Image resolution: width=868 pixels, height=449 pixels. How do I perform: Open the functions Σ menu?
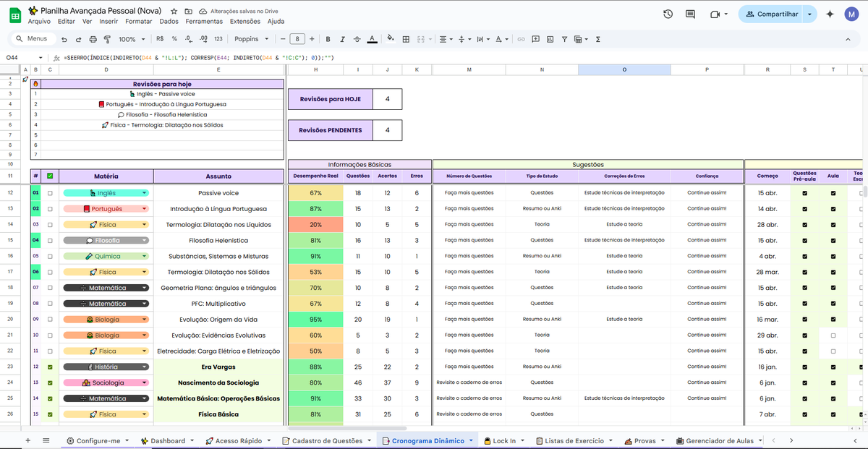click(x=597, y=39)
